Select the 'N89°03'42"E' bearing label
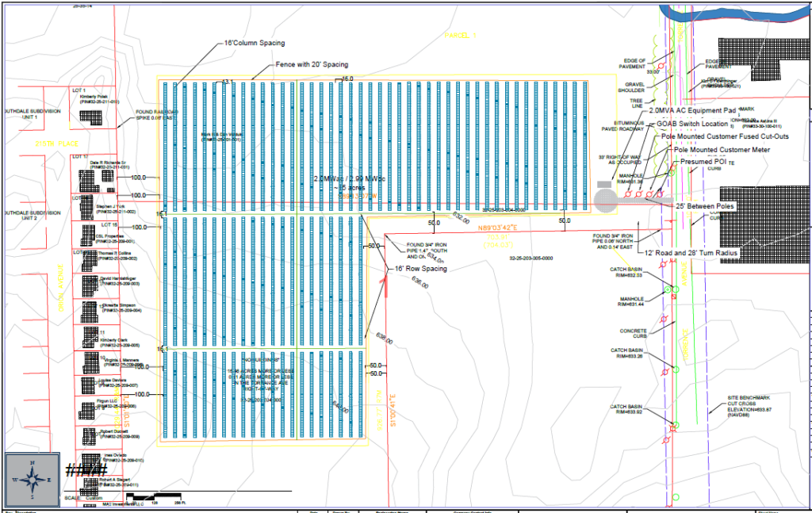This screenshot has height=513, width=812. click(x=497, y=228)
